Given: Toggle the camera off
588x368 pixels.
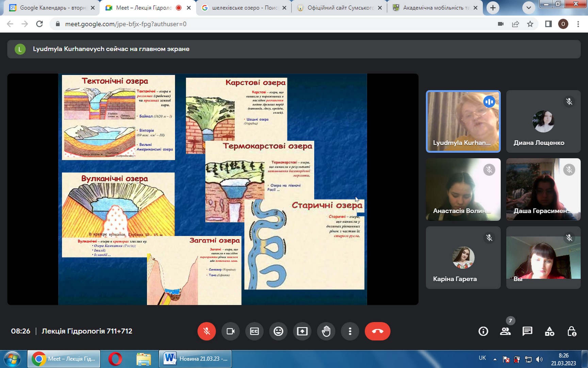Looking at the screenshot, I should pos(230,331).
